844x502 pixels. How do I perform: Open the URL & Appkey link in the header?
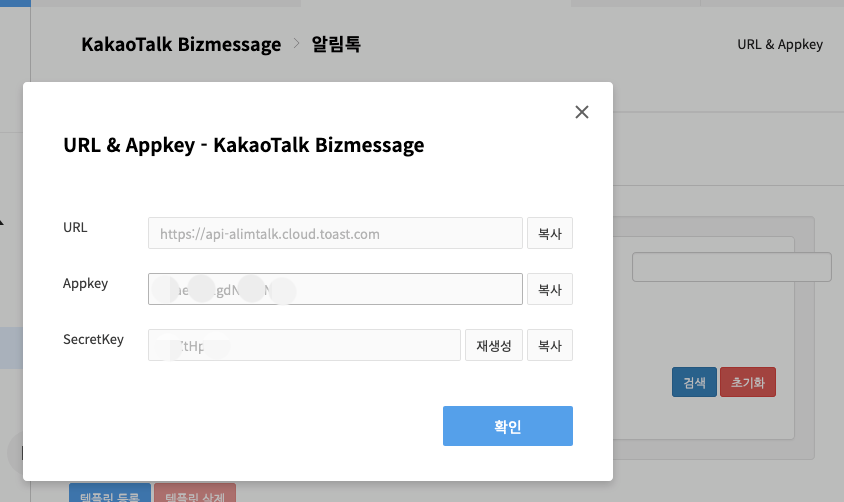click(x=780, y=44)
